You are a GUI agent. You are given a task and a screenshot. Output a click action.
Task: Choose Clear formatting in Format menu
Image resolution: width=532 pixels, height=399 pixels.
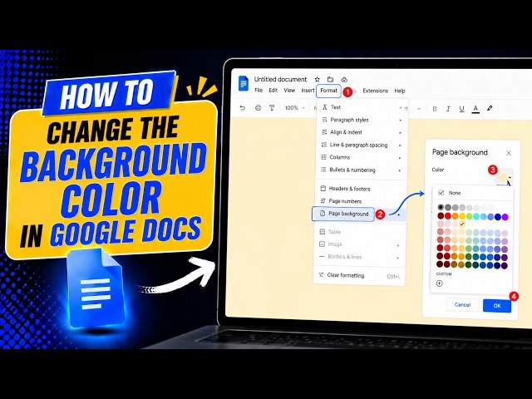point(360,275)
